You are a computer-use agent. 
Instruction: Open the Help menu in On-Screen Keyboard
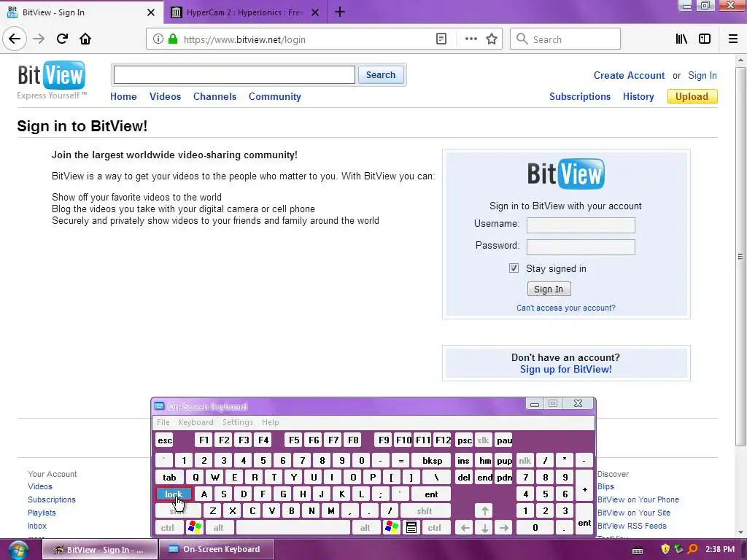270,422
